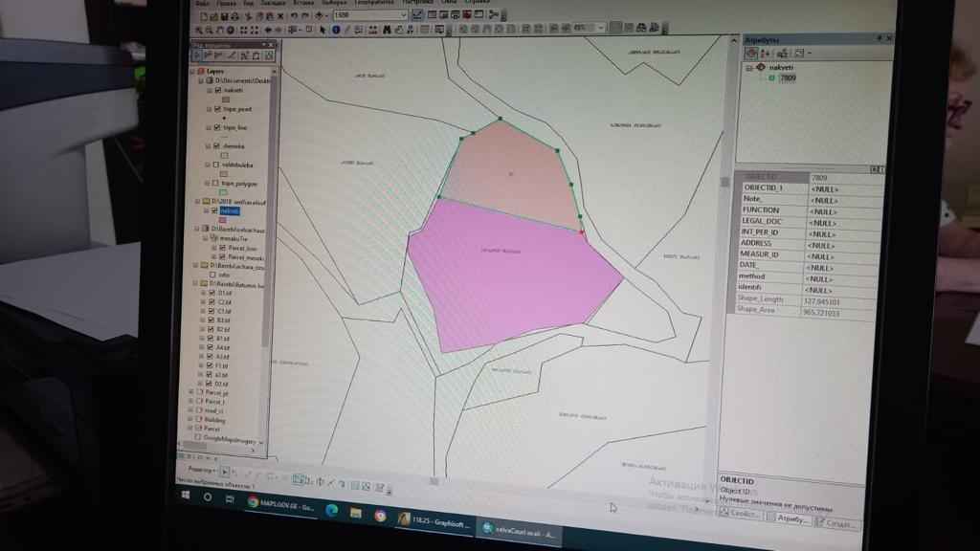Click the Print icon in toolbar
The width and height of the screenshot is (980, 551).
(234, 17)
